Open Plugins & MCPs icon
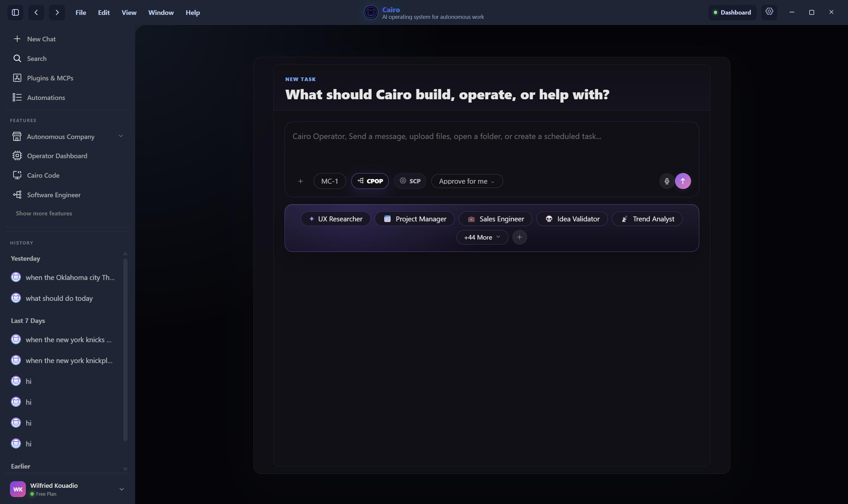 point(17,78)
